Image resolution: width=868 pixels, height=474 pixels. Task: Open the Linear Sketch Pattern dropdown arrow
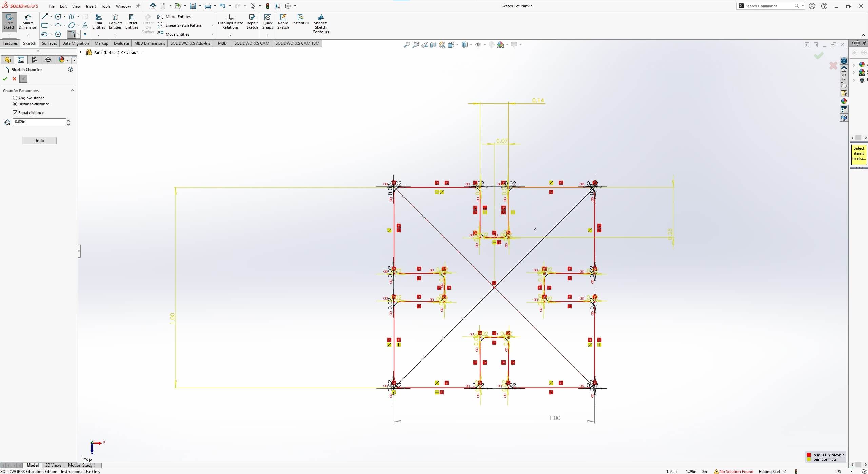[x=213, y=25]
